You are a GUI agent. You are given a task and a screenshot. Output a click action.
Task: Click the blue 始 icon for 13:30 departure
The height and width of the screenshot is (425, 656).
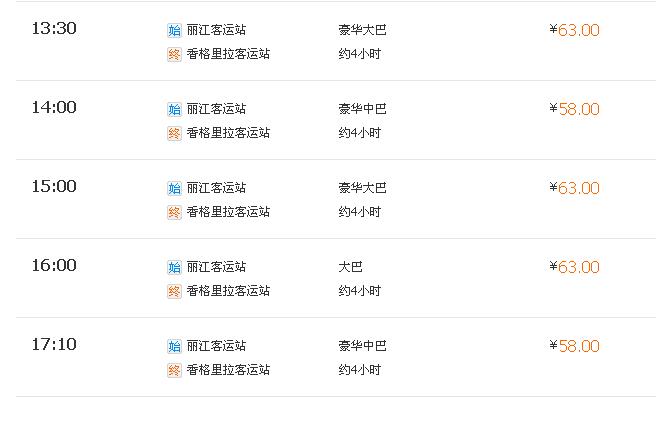click(x=174, y=31)
